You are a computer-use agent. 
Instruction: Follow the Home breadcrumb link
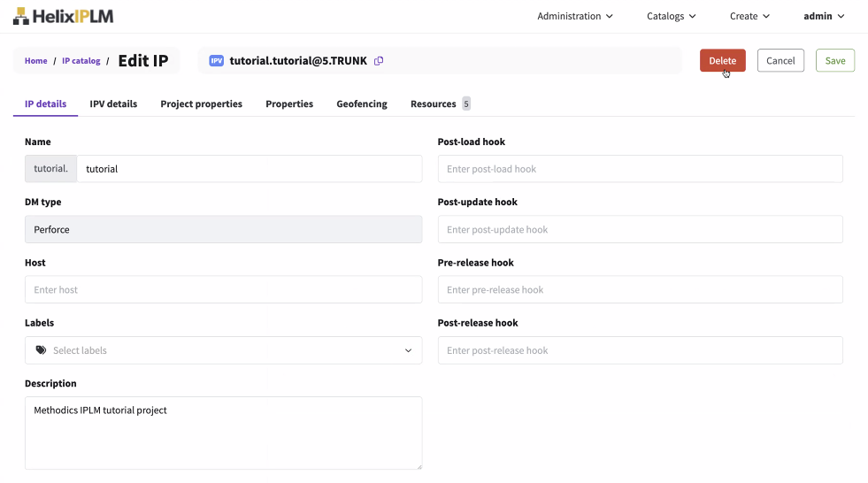36,61
